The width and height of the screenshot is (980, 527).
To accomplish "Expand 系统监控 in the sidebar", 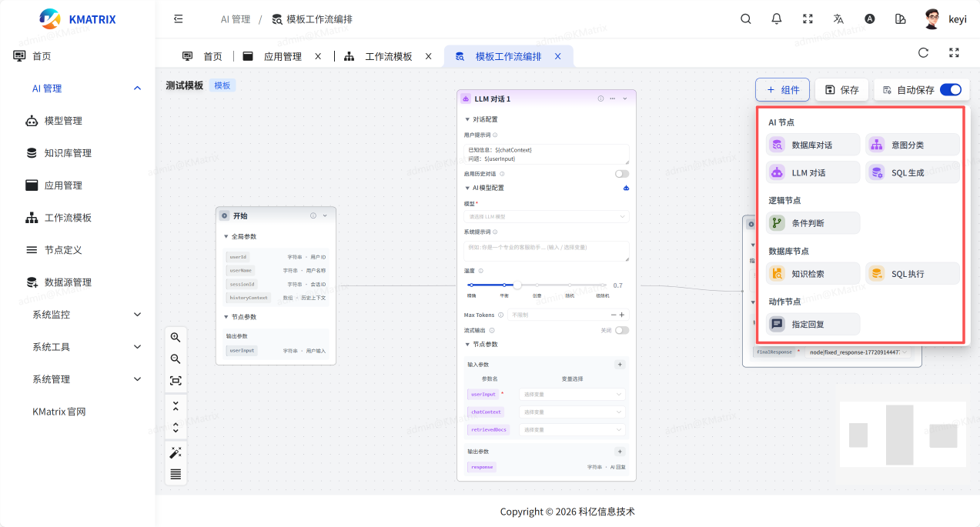I will coord(85,315).
